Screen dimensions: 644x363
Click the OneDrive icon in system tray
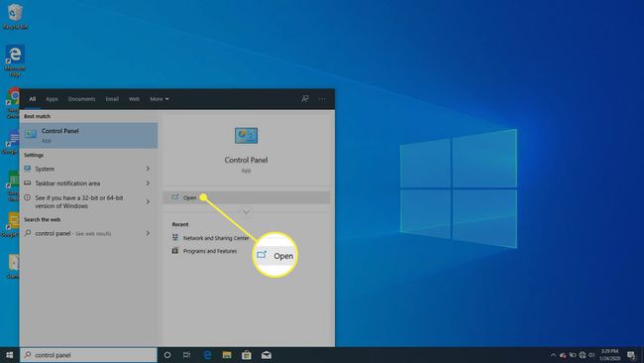pyautogui.click(x=563, y=355)
